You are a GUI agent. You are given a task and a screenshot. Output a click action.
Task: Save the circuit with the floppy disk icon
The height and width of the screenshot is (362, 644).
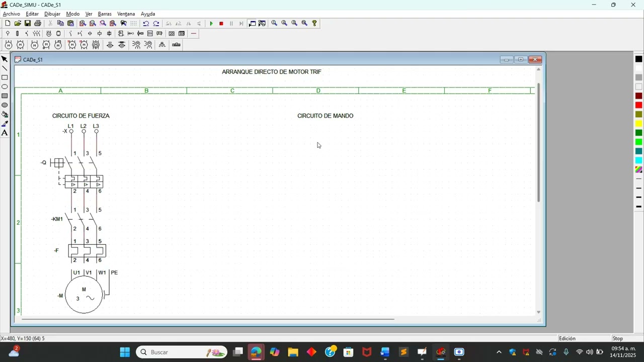tap(28, 23)
